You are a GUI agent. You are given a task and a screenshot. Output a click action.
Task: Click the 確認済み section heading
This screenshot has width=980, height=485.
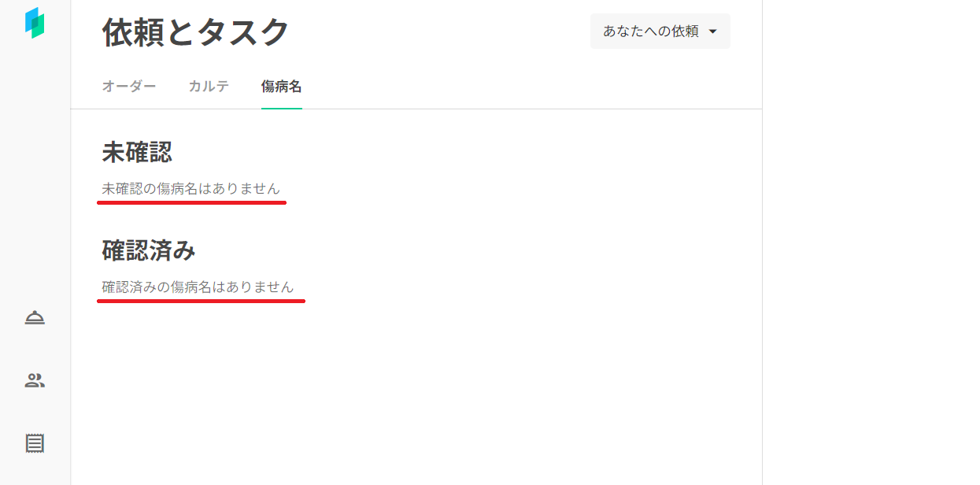[149, 250]
